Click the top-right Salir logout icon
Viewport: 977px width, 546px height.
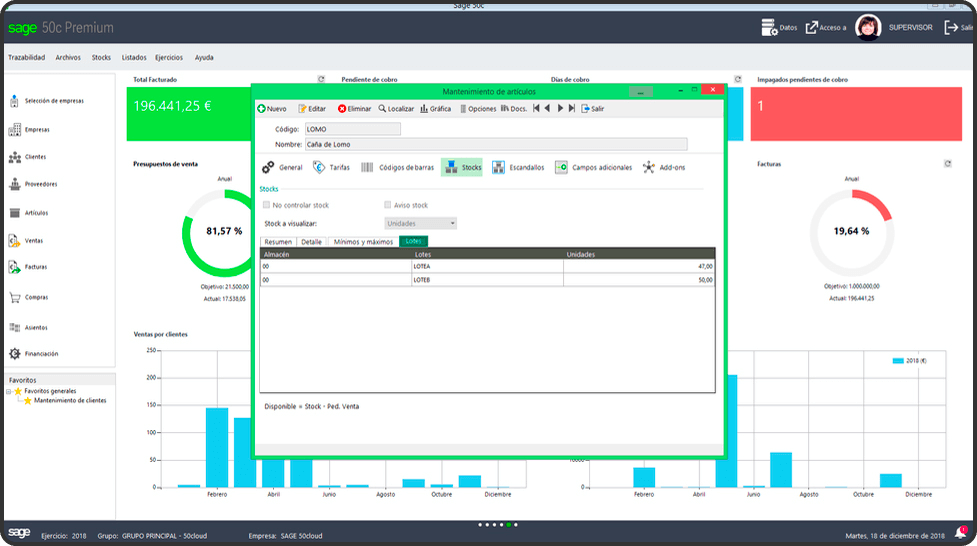[x=951, y=27]
